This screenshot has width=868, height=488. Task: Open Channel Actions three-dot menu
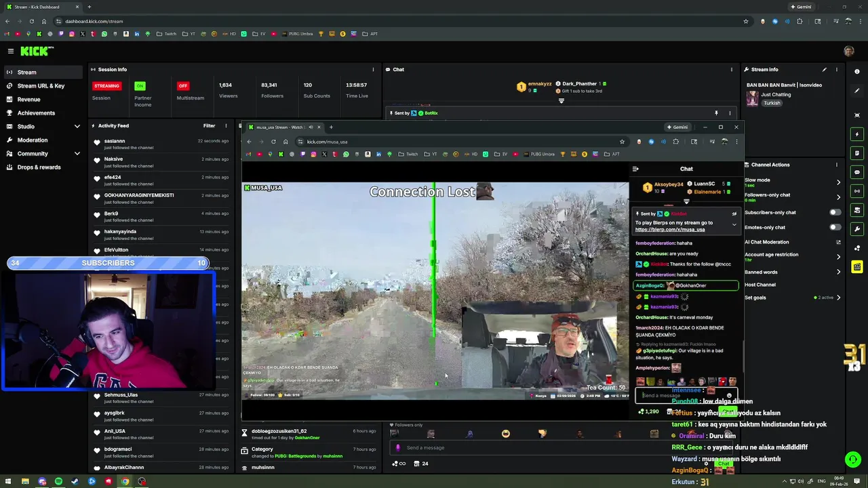tap(836, 165)
